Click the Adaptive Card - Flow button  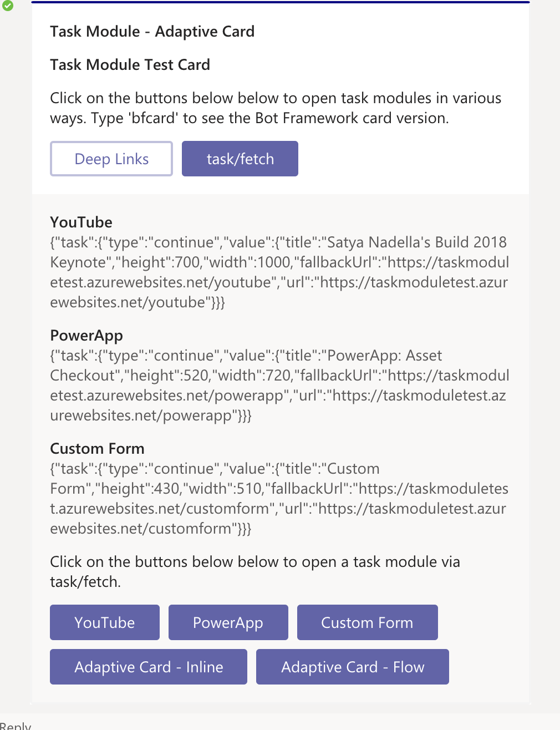pyautogui.click(x=352, y=667)
